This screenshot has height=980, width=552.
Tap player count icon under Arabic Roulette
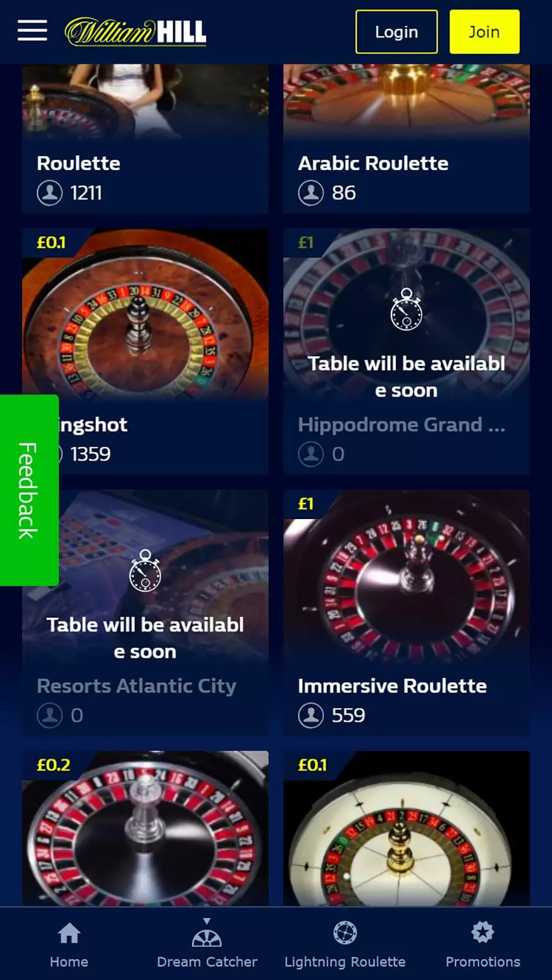pos(310,193)
